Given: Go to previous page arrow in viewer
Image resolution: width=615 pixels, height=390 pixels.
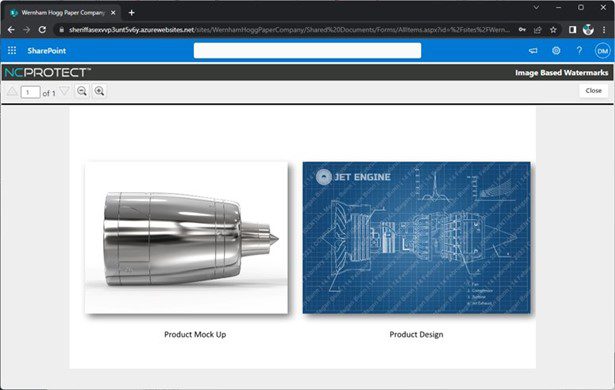Looking at the screenshot, I should (12, 91).
